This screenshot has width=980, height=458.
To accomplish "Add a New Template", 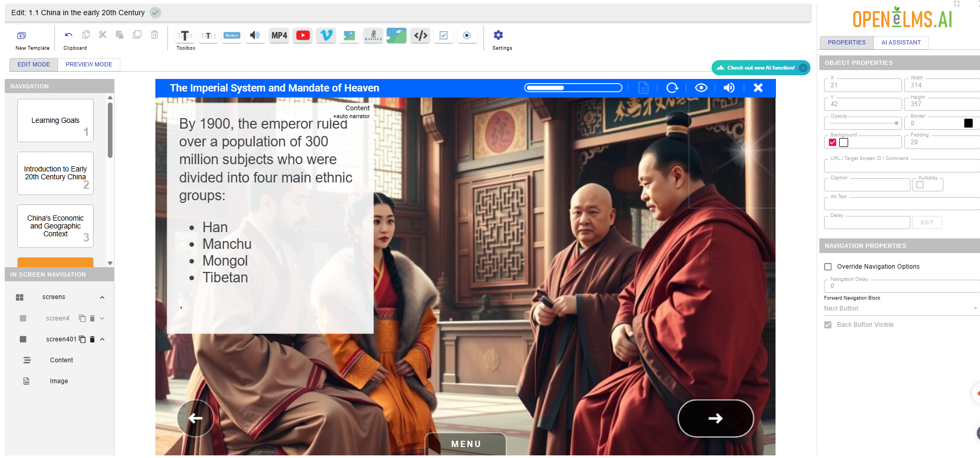I will click(x=21, y=36).
